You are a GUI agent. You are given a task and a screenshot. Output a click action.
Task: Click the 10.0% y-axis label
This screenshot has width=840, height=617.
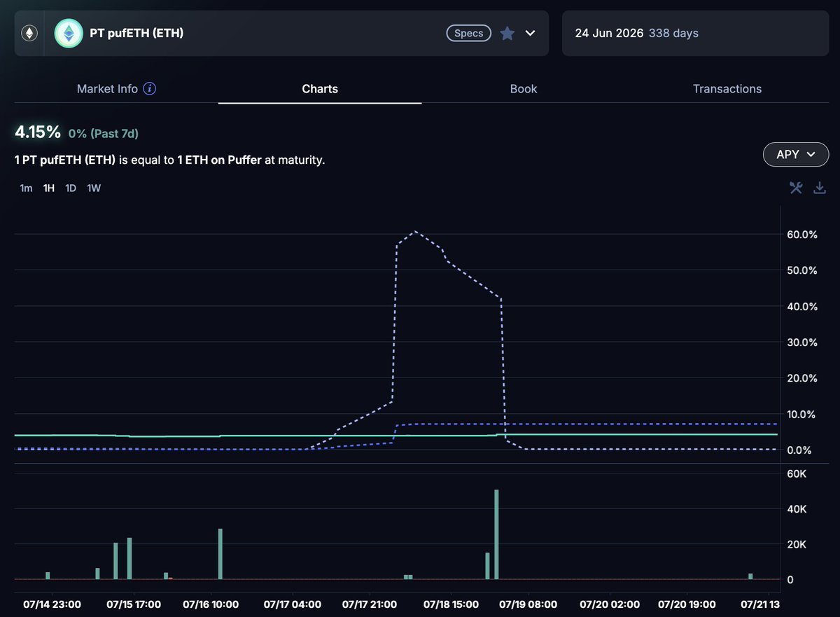pos(802,414)
